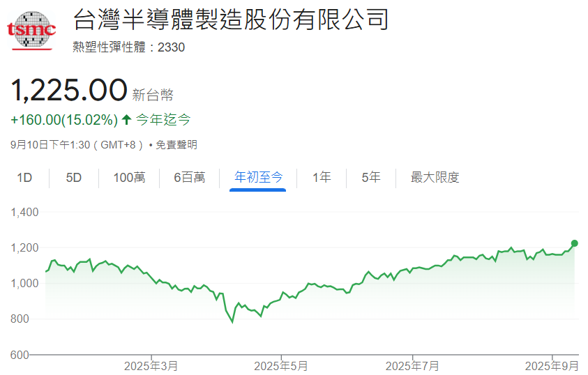Show the 最大限度 chart range
Screen dimensions: 588x375
(435, 177)
